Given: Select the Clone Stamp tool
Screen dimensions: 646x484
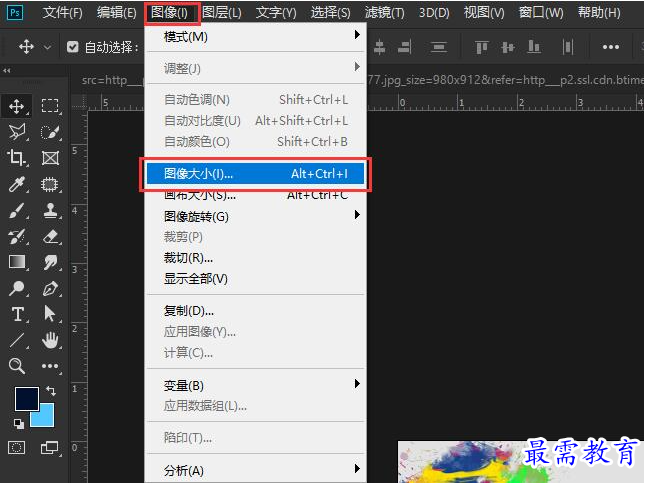Looking at the screenshot, I should 50,210.
